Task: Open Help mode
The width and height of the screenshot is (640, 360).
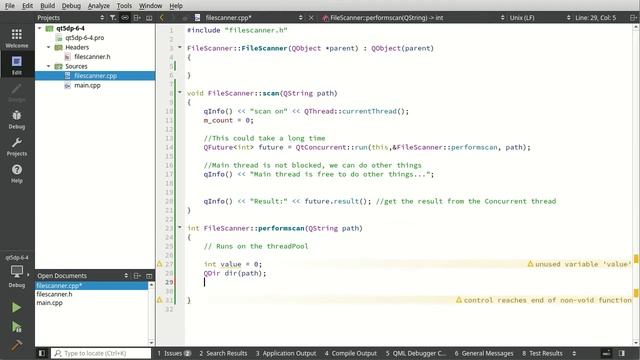Action: [x=17, y=173]
